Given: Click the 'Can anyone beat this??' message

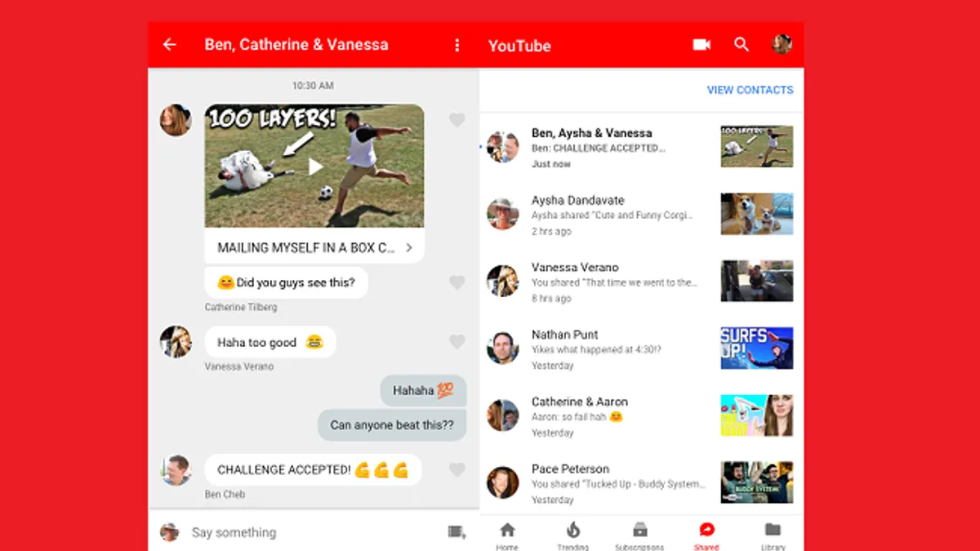Looking at the screenshot, I should [x=392, y=425].
